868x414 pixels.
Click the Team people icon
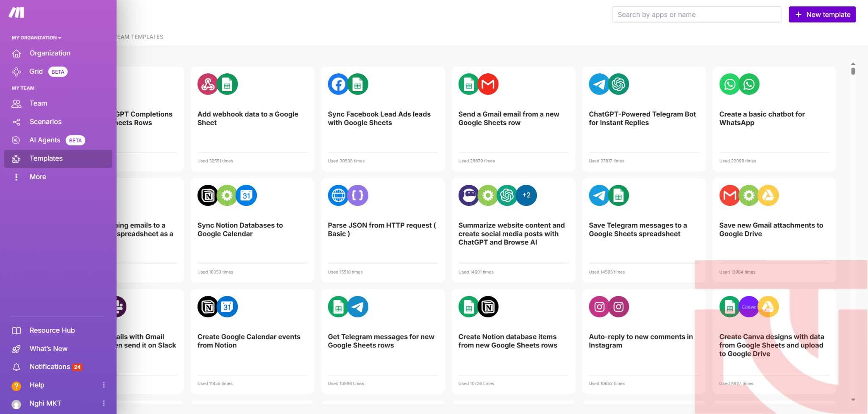point(17,103)
